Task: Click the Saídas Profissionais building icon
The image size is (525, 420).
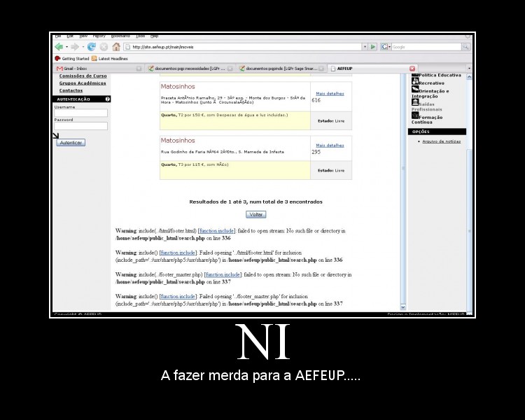Action: [415, 102]
